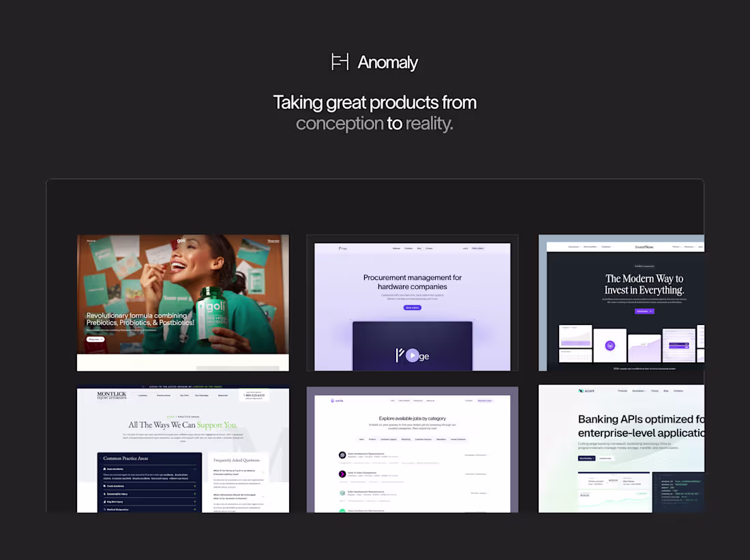Select the Marketing job category filter
This screenshot has width=750, height=560.
pyautogui.click(x=406, y=439)
